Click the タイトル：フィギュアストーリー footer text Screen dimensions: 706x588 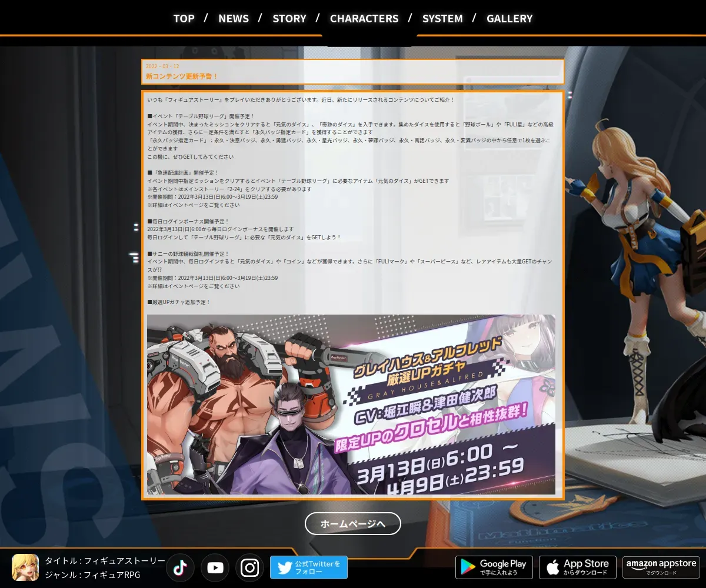(105, 561)
